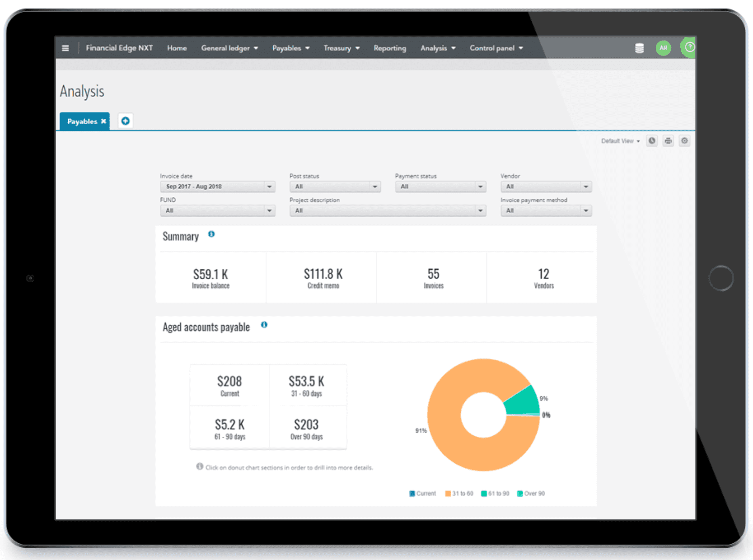Open the AR user profile avatar

tap(663, 48)
